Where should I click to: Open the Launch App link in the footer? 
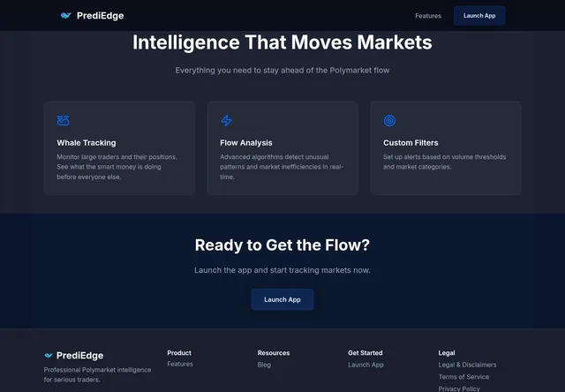(x=365, y=365)
